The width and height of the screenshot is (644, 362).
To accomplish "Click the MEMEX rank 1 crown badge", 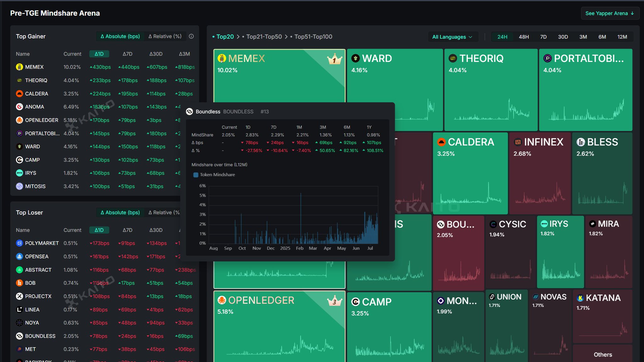I will tap(335, 59).
